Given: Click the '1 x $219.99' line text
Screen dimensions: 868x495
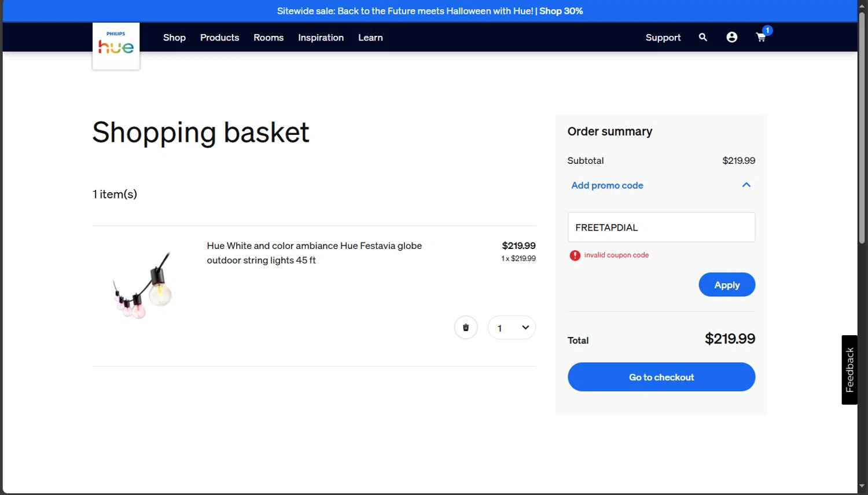Looking at the screenshot, I should pyautogui.click(x=518, y=259).
